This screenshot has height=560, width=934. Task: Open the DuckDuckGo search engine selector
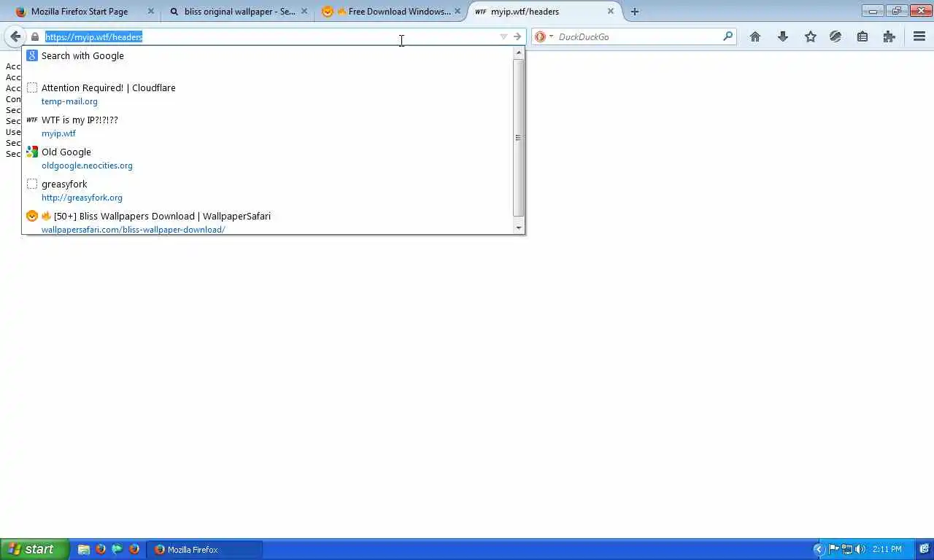coord(543,36)
